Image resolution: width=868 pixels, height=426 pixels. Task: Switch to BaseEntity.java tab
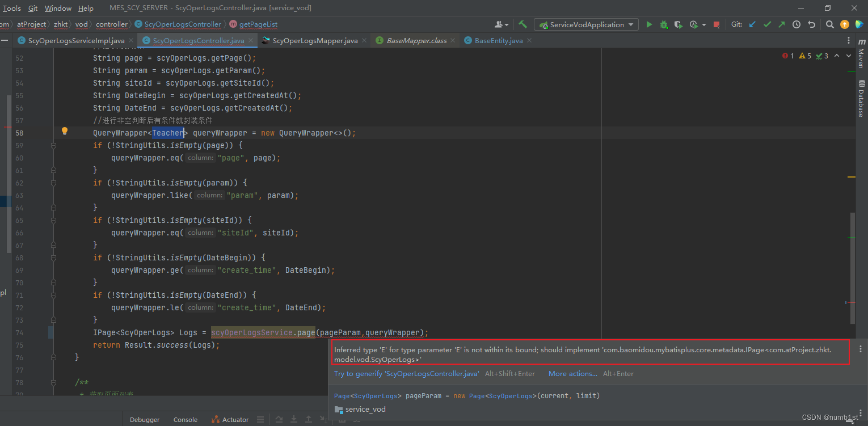click(x=499, y=40)
